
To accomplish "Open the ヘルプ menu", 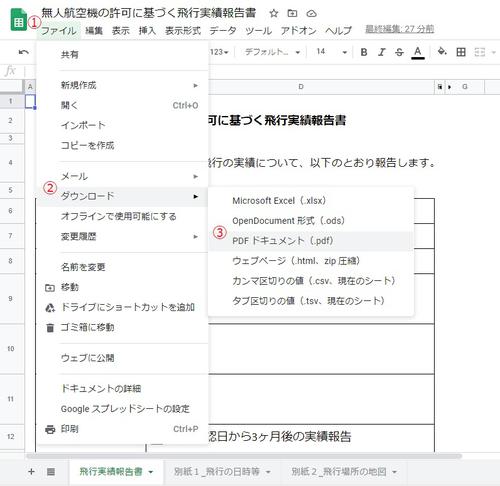I will (338, 31).
